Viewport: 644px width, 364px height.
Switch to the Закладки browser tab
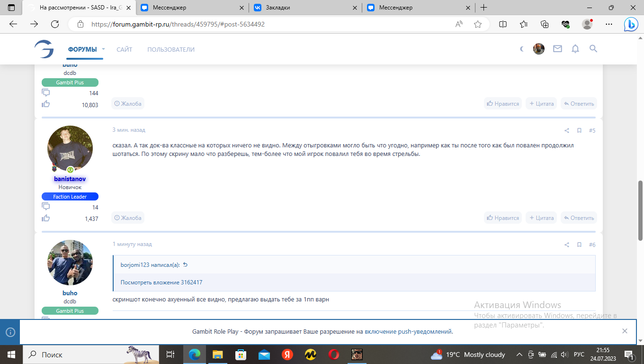click(x=303, y=8)
